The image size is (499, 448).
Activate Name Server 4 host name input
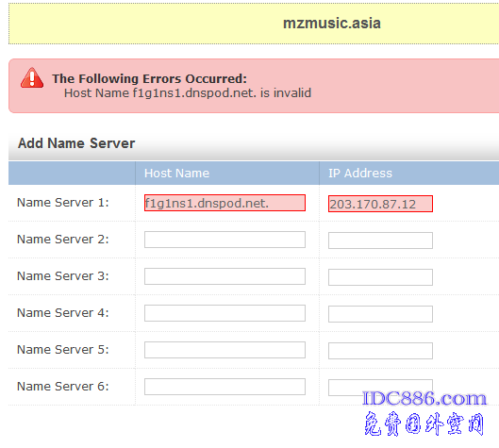pyautogui.click(x=225, y=313)
